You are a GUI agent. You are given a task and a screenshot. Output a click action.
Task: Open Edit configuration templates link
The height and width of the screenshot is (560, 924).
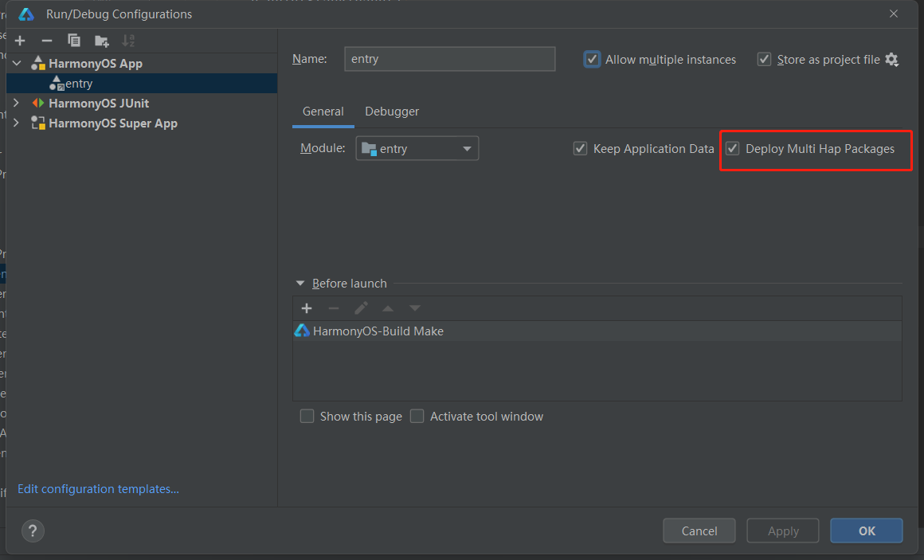(x=99, y=489)
